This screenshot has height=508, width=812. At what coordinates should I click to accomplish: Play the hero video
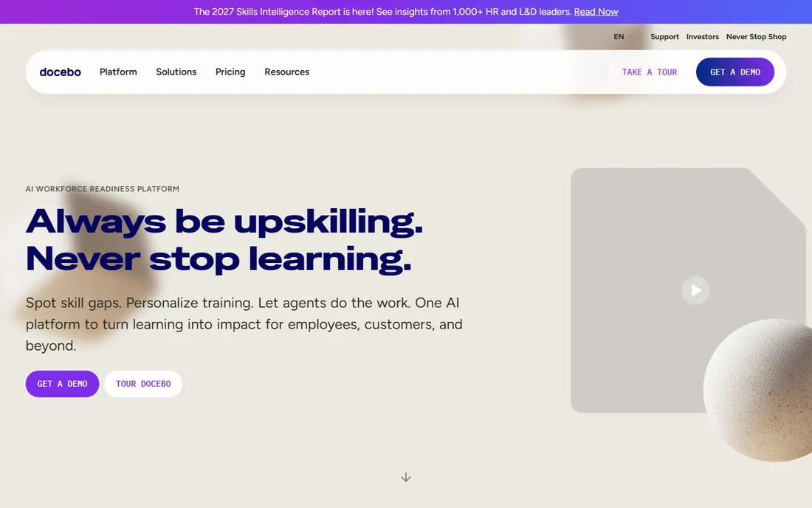pyautogui.click(x=695, y=290)
